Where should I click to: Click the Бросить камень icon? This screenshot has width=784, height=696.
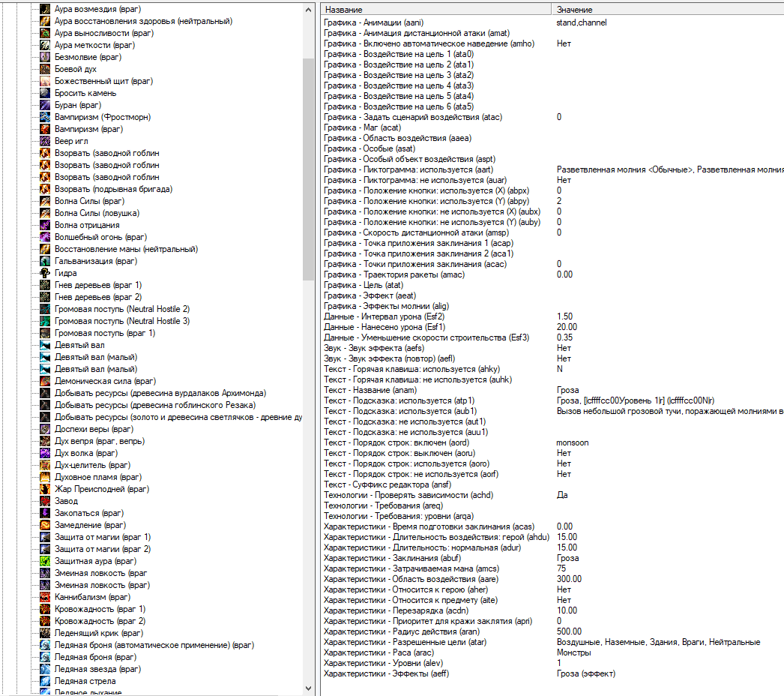point(45,93)
